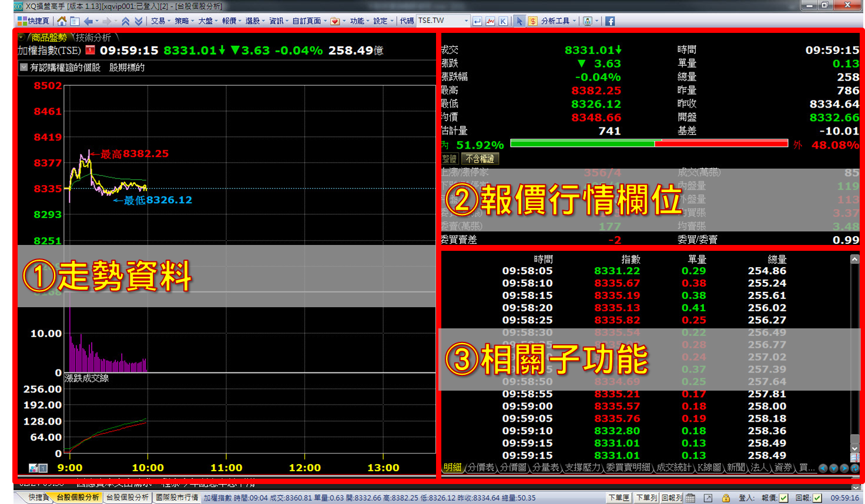Expand the 資訊 menu dropdown
This screenshot has height=504, width=865.
[x=279, y=21]
